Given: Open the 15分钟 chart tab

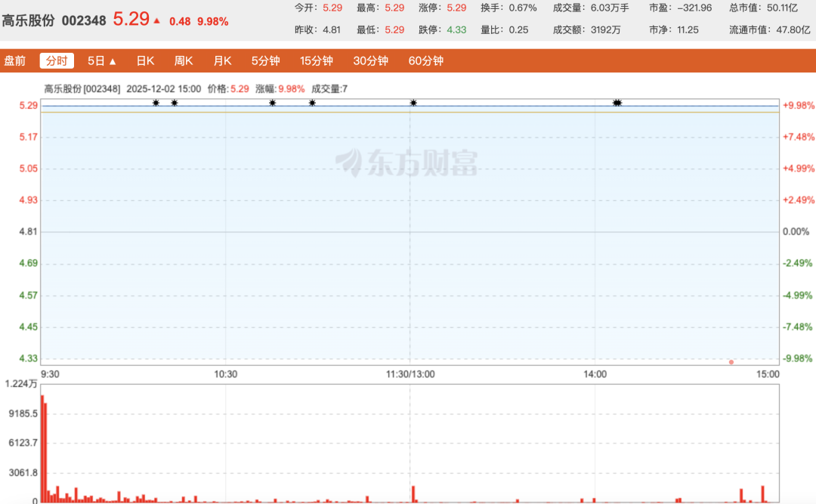Looking at the screenshot, I should 316,61.
